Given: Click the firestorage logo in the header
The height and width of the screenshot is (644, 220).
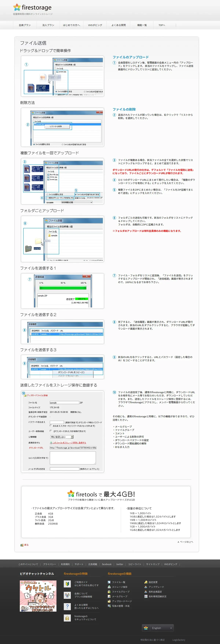Looking at the screenshot, I should point(32,8).
